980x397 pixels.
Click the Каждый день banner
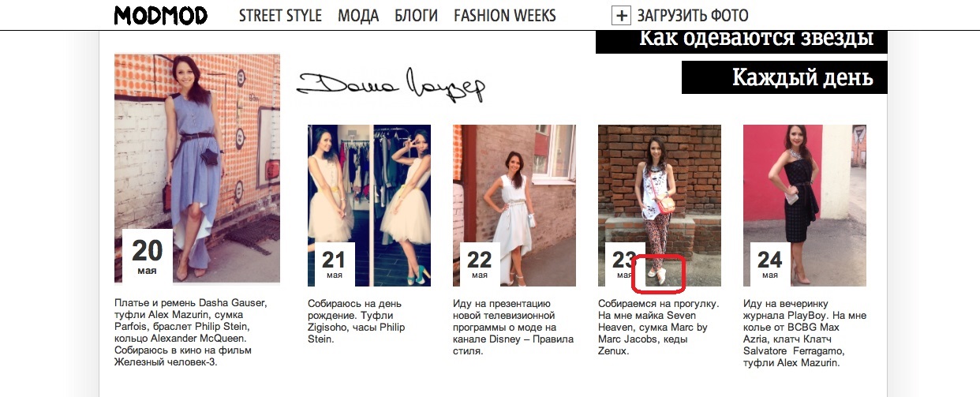tap(784, 77)
